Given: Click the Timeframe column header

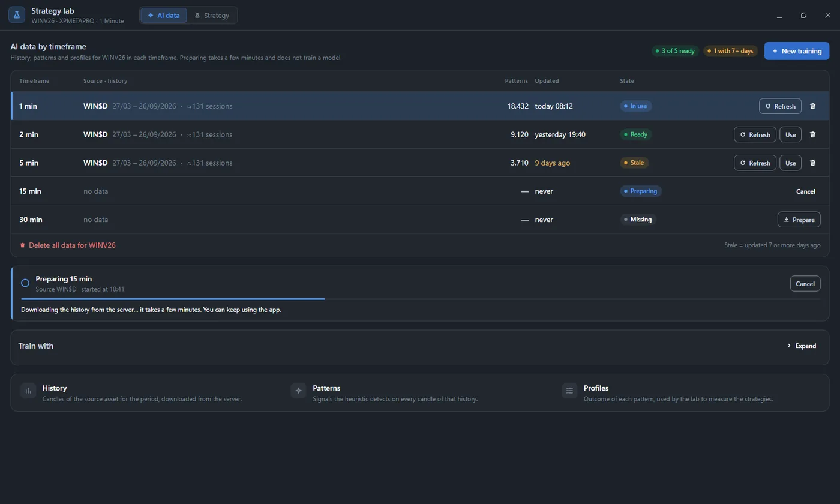Looking at the screenshot, I should pyautogui.click(x=34, y=81).
